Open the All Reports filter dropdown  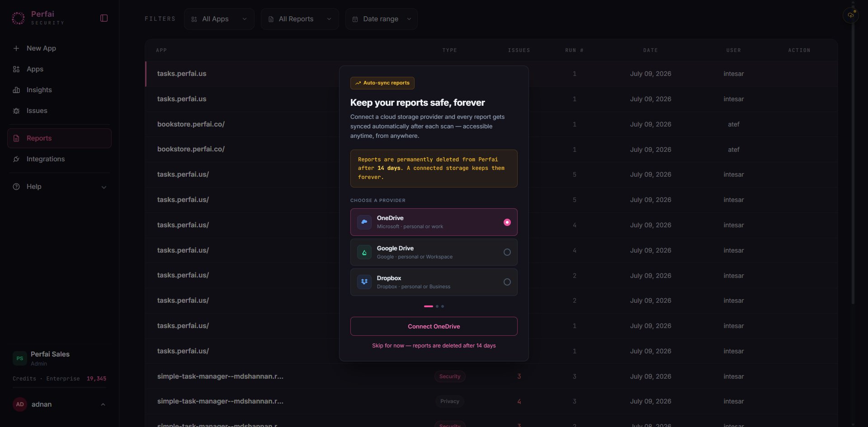click(300, 19)
